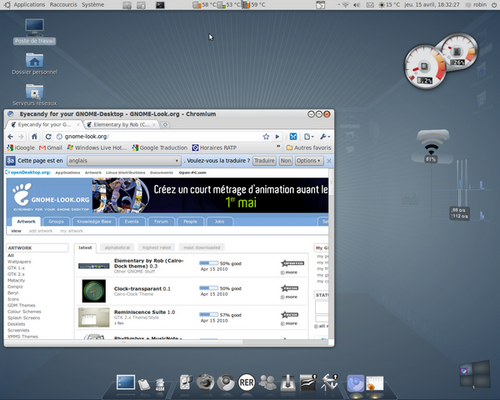Click the 'court métrage d'animation' banner ad
This screenshot has width=500, height=400.
(x=210, y=195)
